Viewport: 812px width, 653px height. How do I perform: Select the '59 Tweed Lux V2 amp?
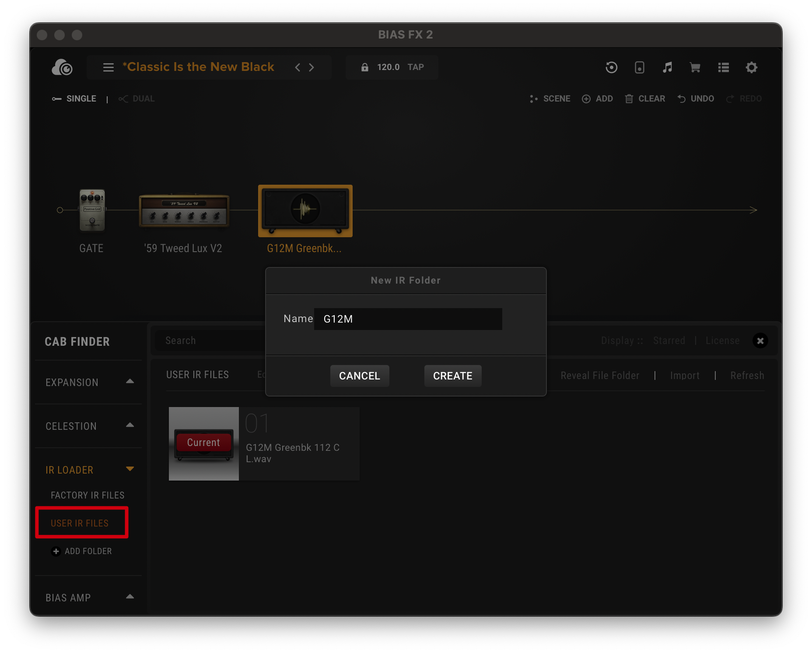(x=184, y=211)
